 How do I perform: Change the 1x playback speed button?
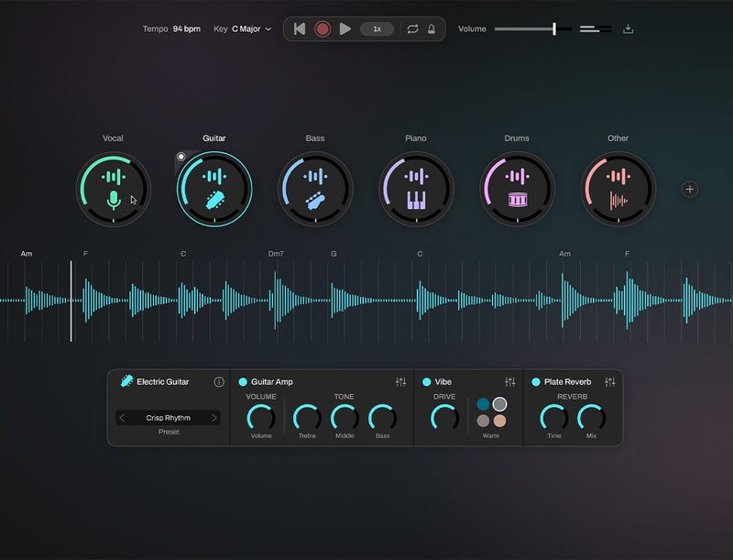[377, 29]
